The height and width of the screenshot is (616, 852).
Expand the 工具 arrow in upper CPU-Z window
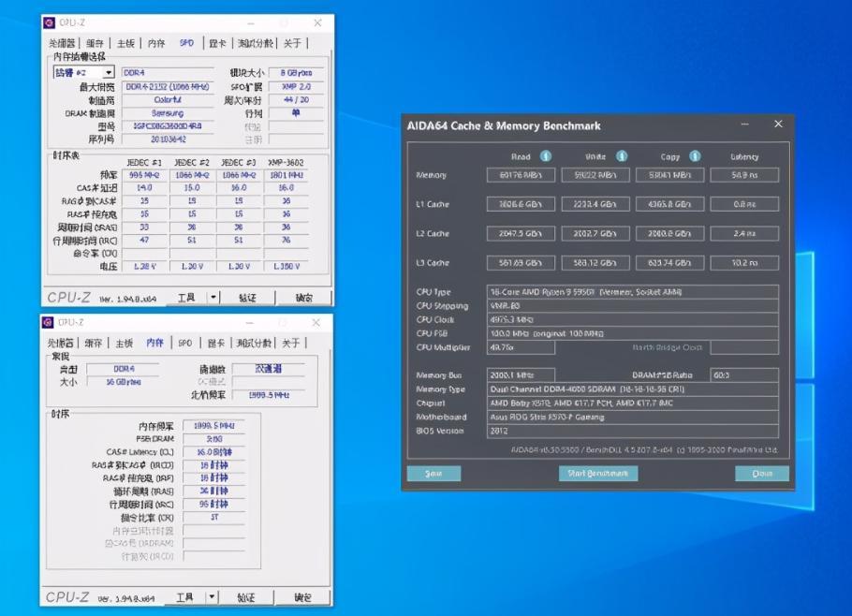213,297
